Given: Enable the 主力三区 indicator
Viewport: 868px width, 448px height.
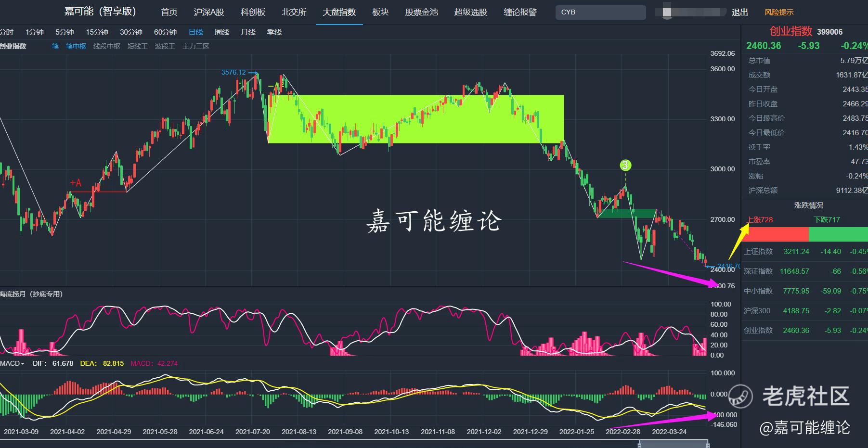Looking at the screenshot, I should (196, 46).
